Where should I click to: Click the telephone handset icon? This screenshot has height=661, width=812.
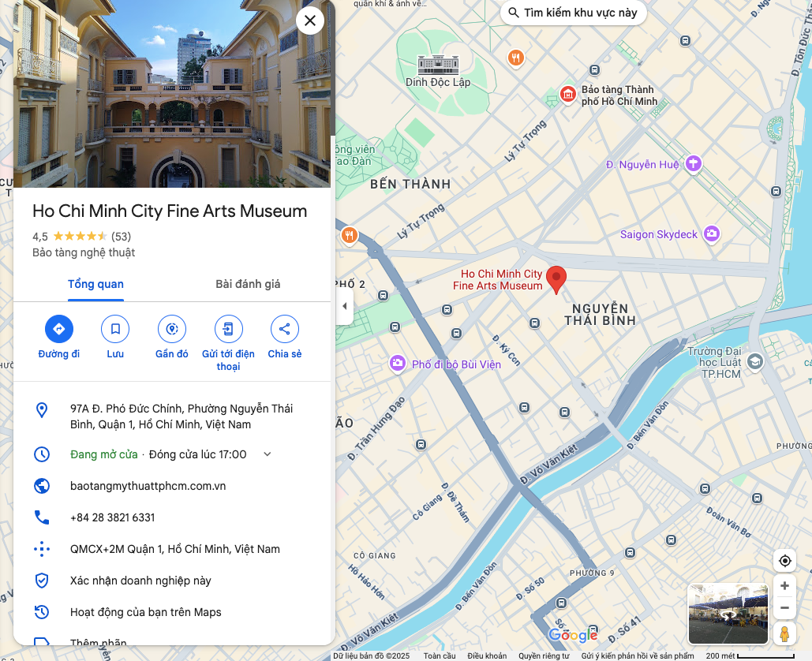tap(42, 517)
